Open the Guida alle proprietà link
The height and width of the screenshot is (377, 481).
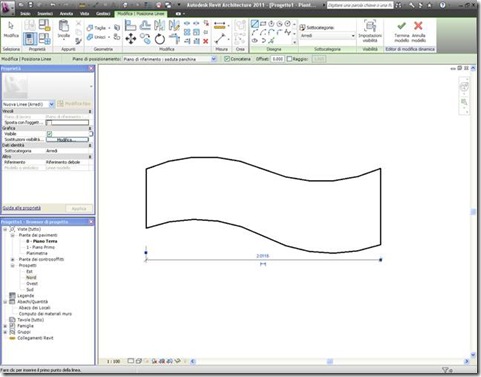(x=22, y=208)
